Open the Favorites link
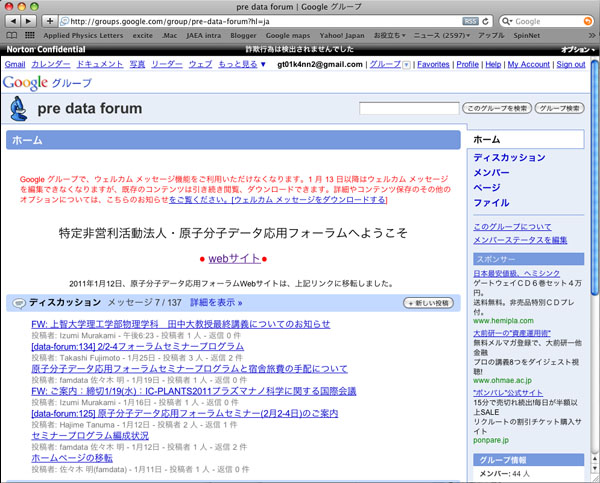 (433, 64)
